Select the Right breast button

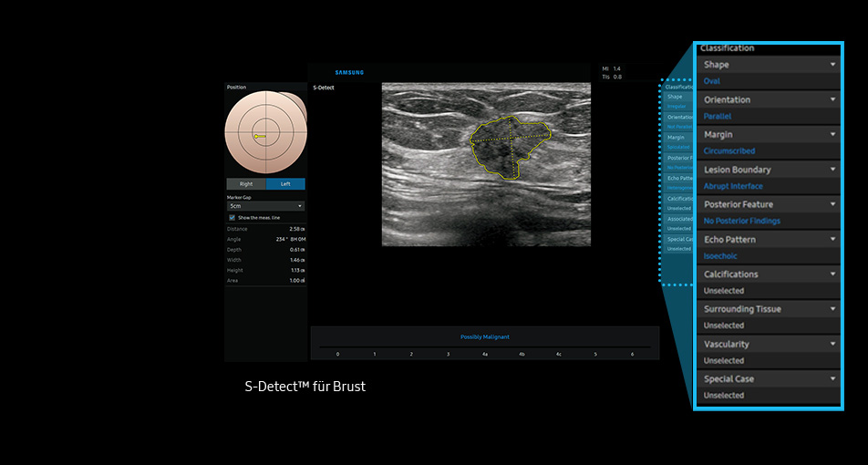(246, 184)
